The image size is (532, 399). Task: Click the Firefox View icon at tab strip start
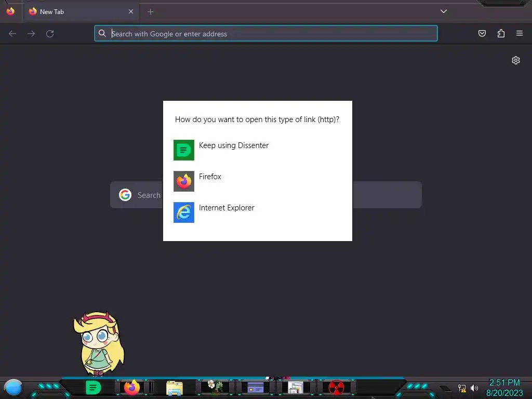coord(10,11)
